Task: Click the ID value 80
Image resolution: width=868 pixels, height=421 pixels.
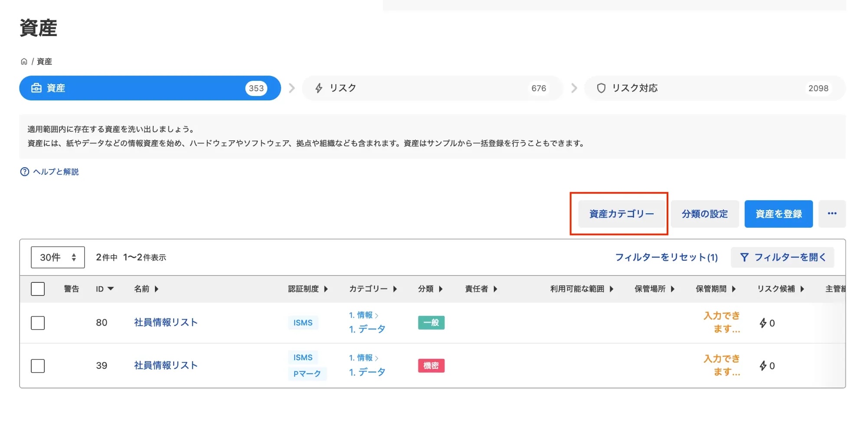Action: click(102, 322)
